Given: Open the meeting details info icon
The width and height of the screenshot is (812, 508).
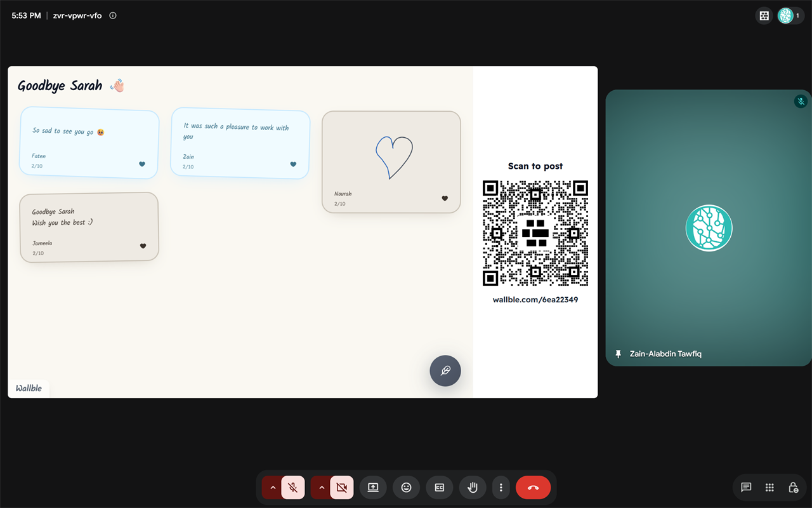Looking at the screenshot, I should pyautogui.click(x=113, y=16).
